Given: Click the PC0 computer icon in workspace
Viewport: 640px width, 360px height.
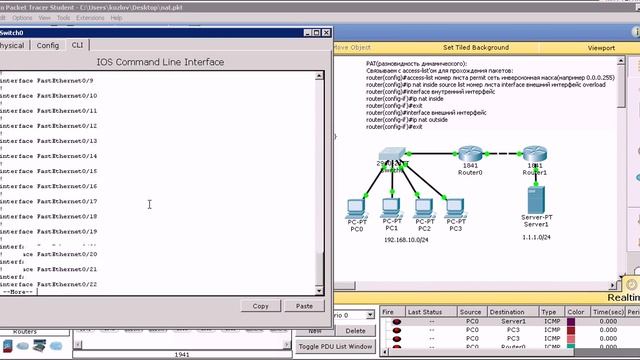Looking at the screenshot, I should click(357, 209).
